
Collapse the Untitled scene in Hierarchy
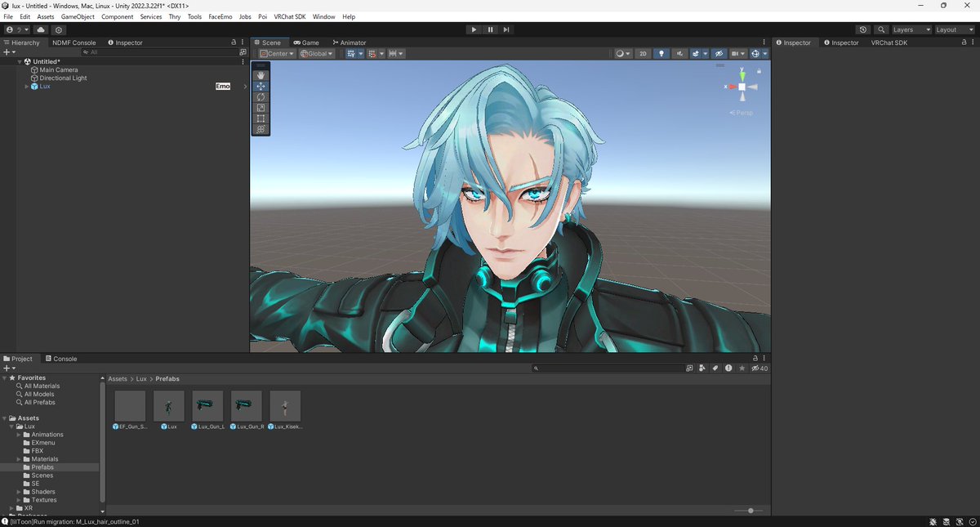(20, 61)
